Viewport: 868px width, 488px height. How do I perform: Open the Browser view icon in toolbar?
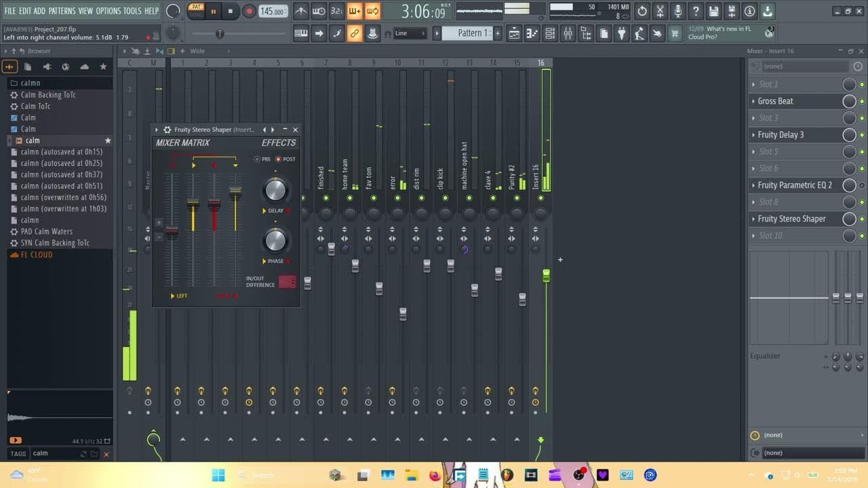click(x=586, y=33)
